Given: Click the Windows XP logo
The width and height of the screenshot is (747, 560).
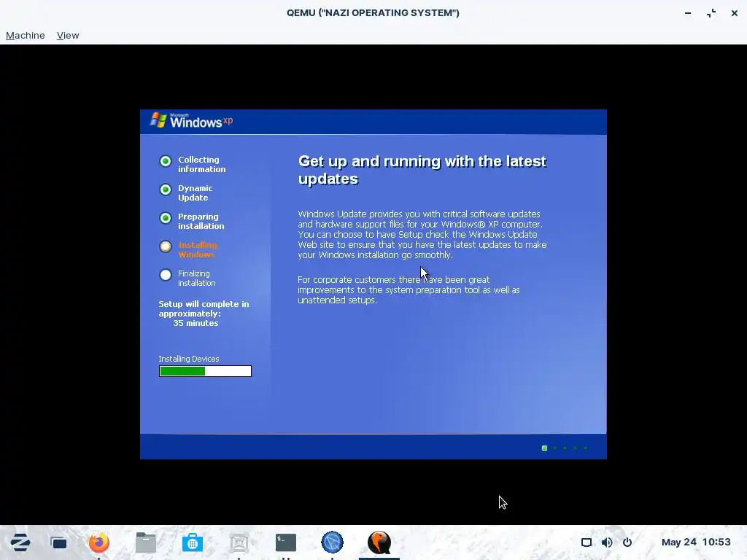Looking at the screenshot, I should pyautogui.click(x=192, y=120).
